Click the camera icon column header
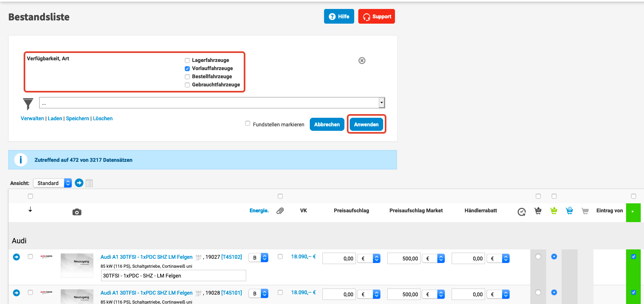 pyautogui.click(x=77, y=212)
